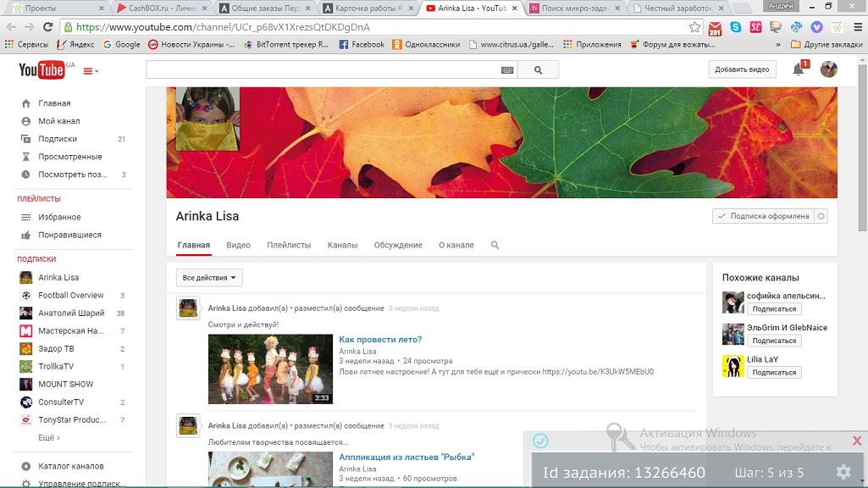The image size is (868, 488).
Task: Subscribe to софийка апельсин channel
Action: [774, 309]
